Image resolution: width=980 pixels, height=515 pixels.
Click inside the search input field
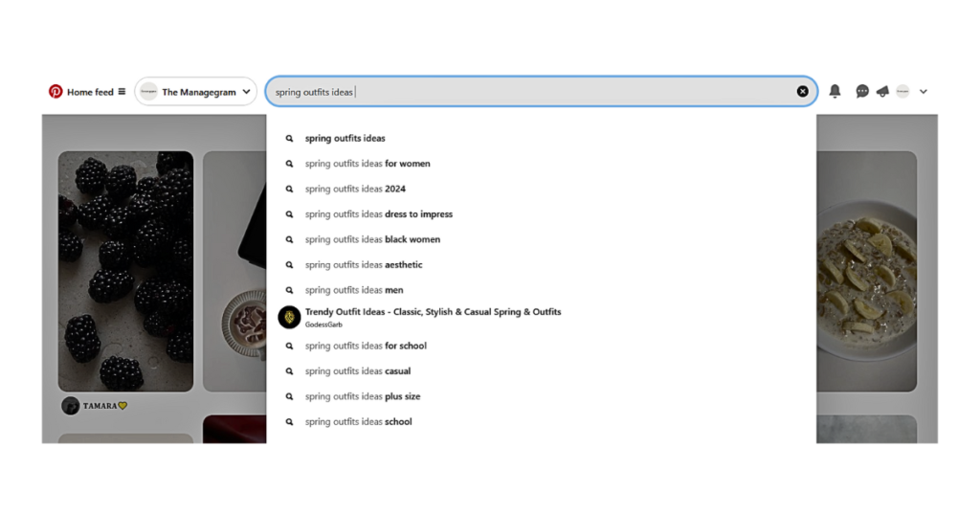[x=536, y=92]
